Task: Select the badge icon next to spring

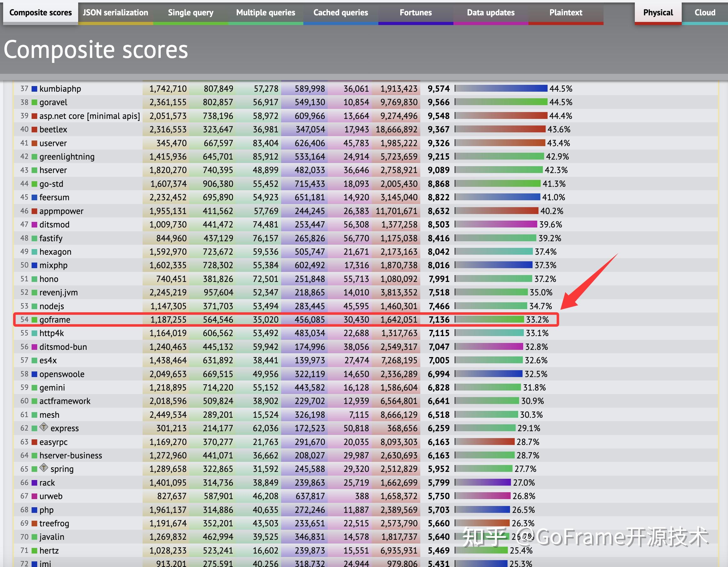Action: point(44,469)
